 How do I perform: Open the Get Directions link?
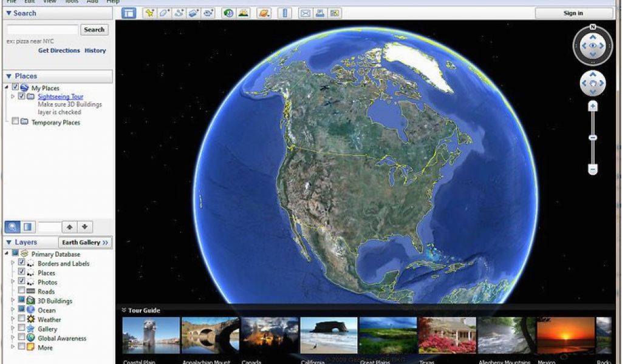pos(59,51)
